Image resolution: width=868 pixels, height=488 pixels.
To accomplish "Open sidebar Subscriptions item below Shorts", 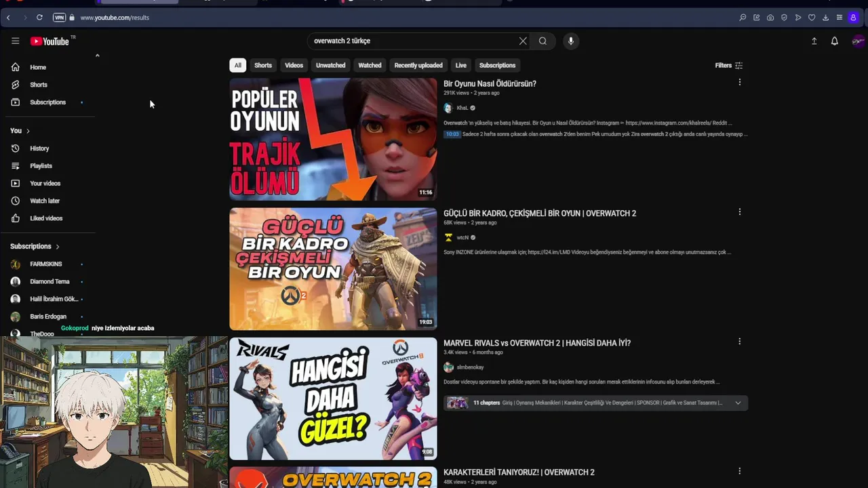I will tap(47, 102).
